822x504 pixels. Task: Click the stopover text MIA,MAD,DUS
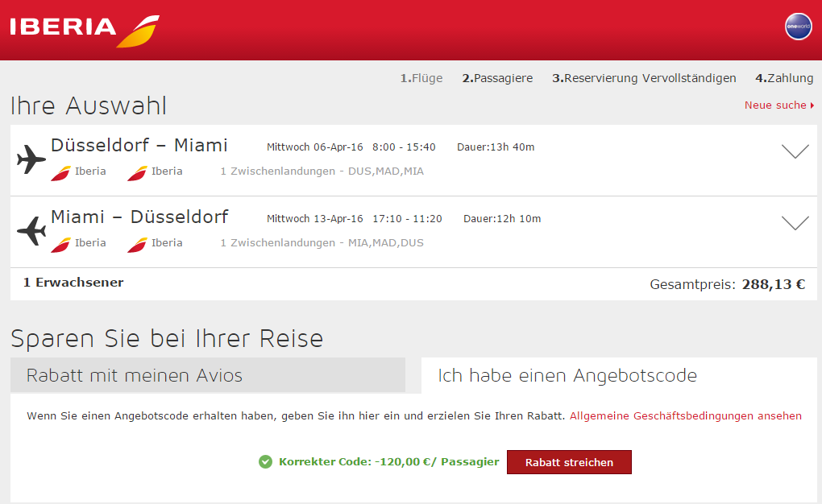tap(386, 243)
